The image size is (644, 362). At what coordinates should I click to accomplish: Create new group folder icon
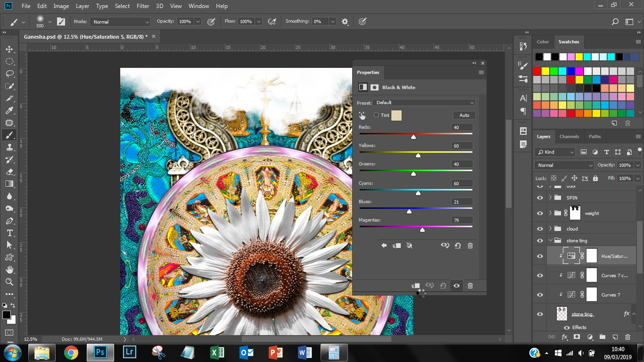(x=603, y=337)
